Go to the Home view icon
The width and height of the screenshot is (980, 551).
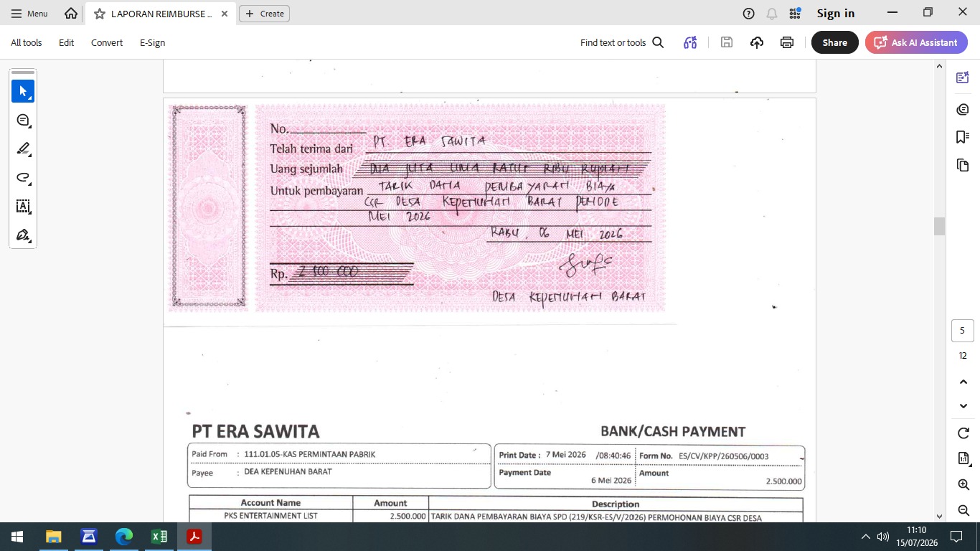coord(71,14)
